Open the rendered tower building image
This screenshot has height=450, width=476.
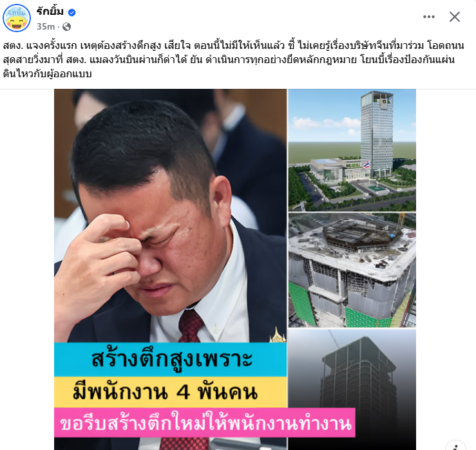(352, 150)
